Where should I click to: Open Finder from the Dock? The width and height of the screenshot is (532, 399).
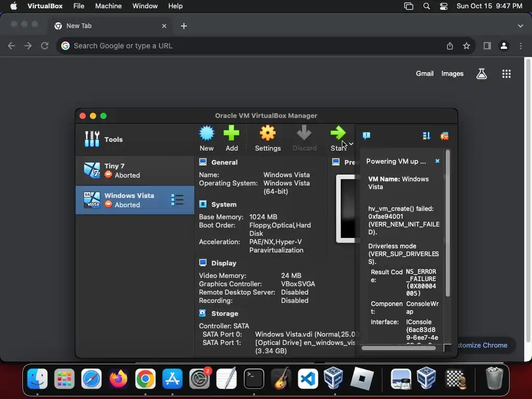coord(37,379)
